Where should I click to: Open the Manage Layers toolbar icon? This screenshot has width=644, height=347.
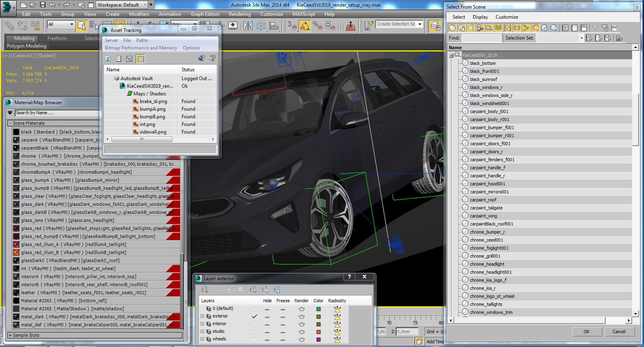pos(435,26)
